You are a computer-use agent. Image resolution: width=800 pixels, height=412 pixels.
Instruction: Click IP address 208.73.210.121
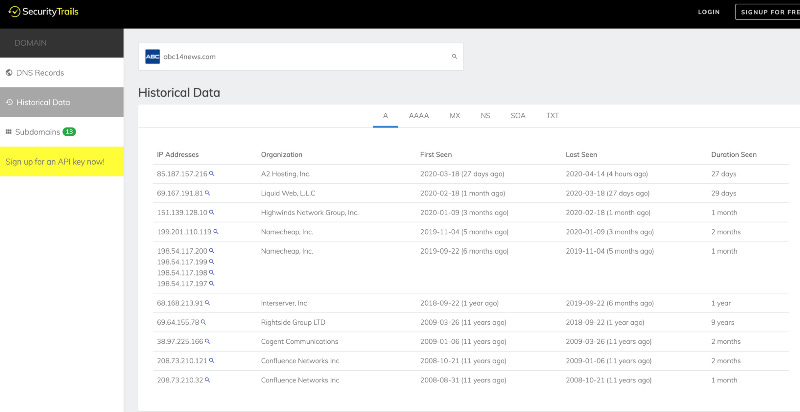click(182, 360)
